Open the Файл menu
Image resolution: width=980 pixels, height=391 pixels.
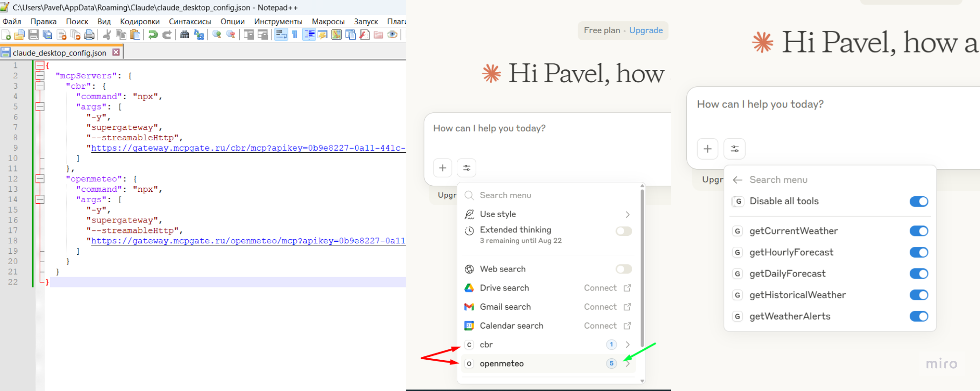[x=12, y=22]
